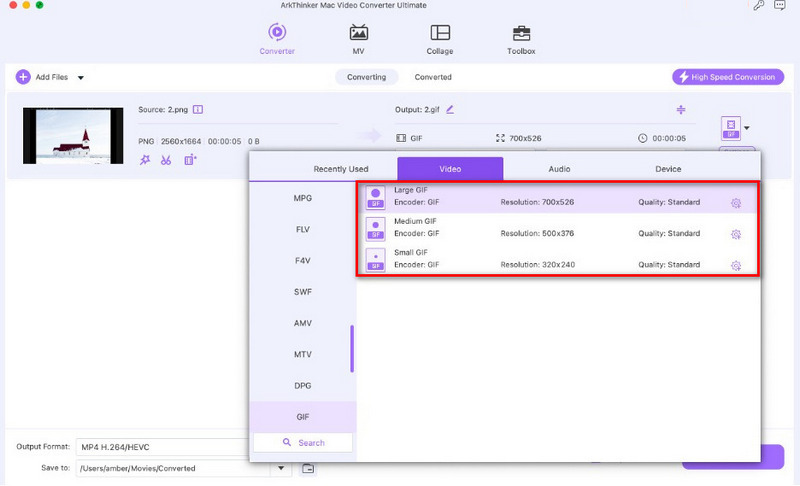This screenshot has width=800, height=486.
Task: Select DPG in the format list
Action: 303,386
